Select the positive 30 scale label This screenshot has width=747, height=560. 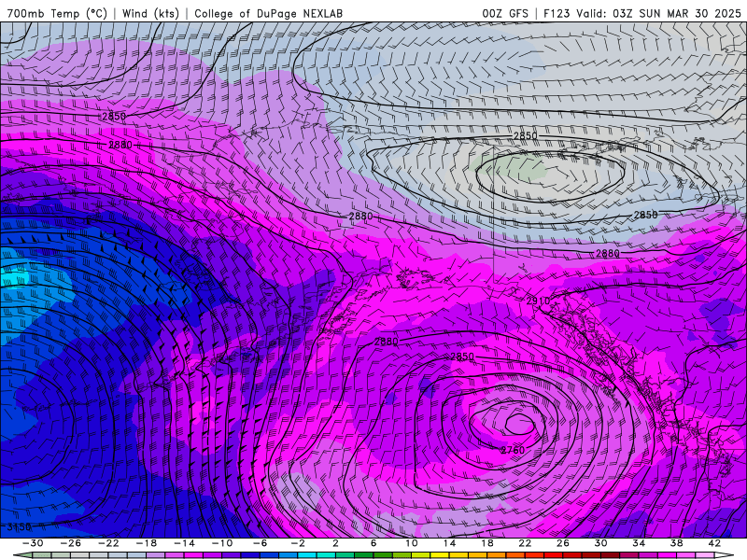tap(600, 543)
